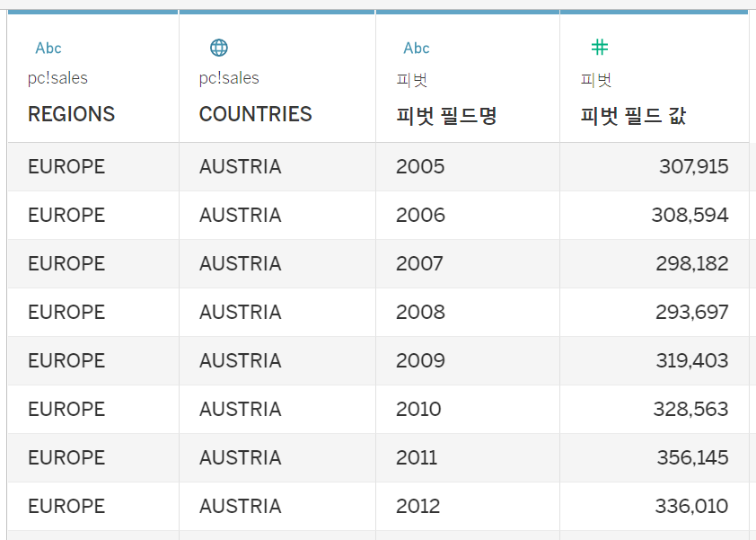
Task: Select the AUSTRIA cell in the 2009 row
Action: [x=277, y=361]
